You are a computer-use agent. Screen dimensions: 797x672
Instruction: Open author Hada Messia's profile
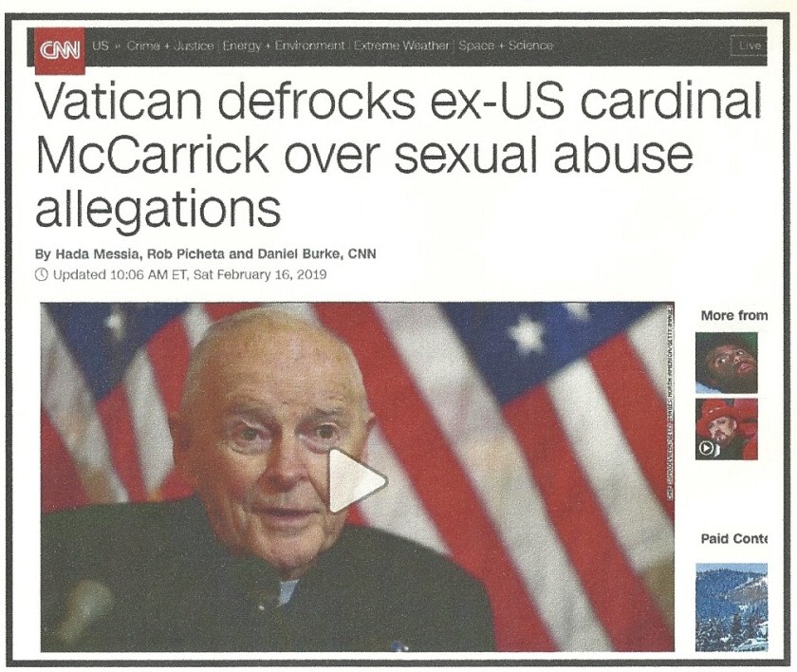[95, 253]
